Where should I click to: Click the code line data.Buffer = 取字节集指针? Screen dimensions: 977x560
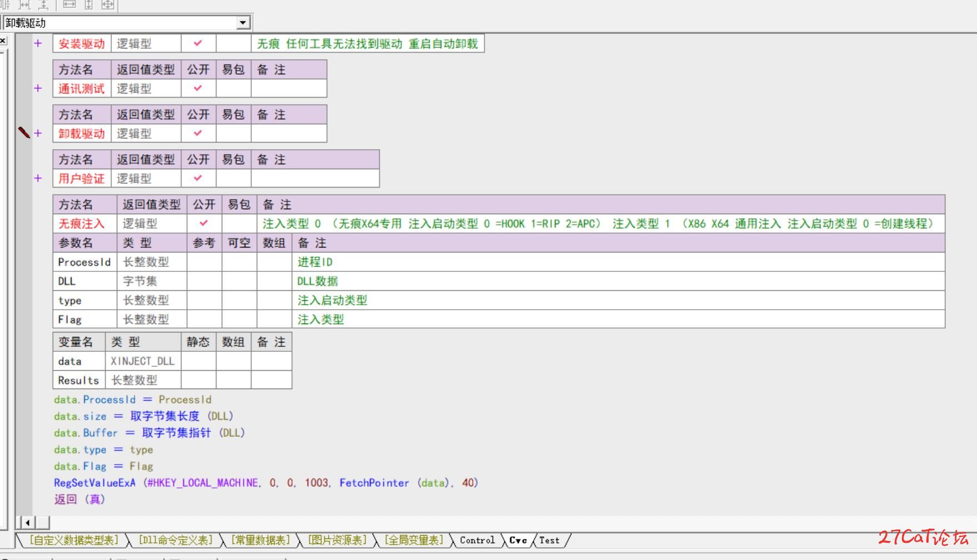pos(149,433)
